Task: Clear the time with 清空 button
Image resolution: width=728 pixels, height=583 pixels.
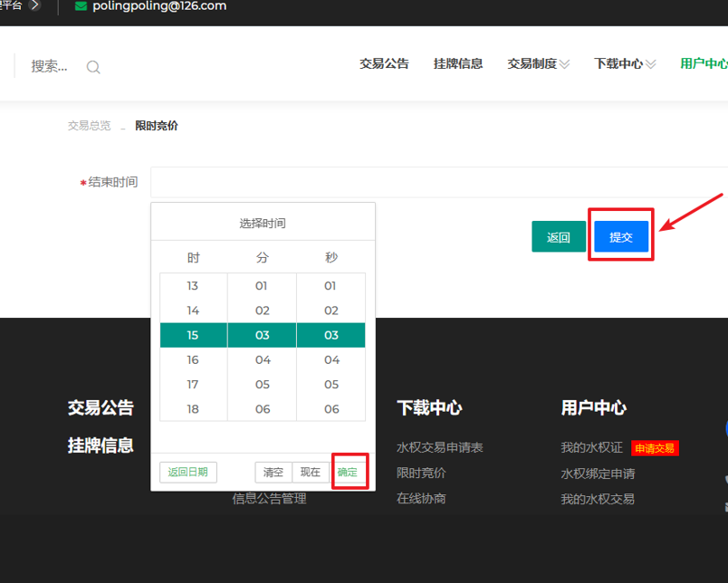Action: click(x=273, y=473)
